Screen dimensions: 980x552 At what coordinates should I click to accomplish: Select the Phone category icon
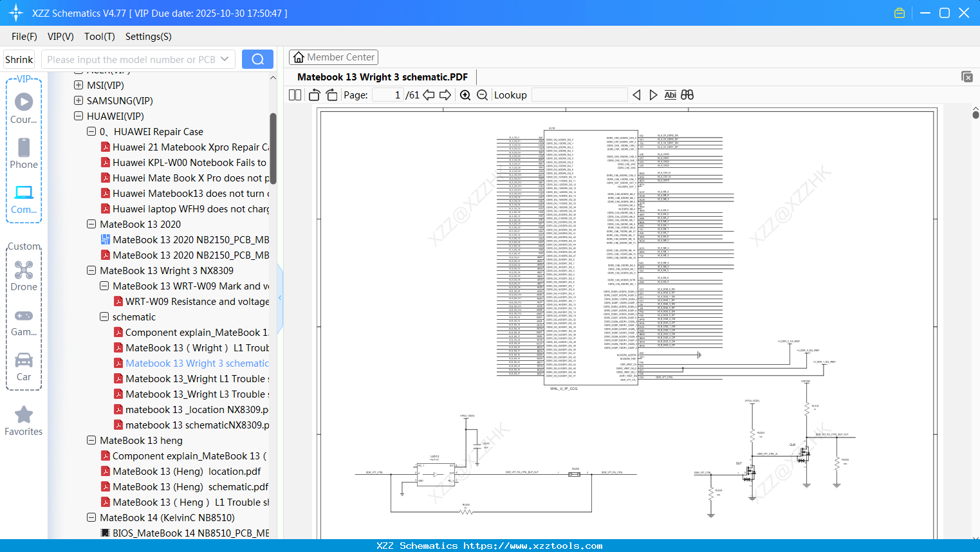[24, 153]
